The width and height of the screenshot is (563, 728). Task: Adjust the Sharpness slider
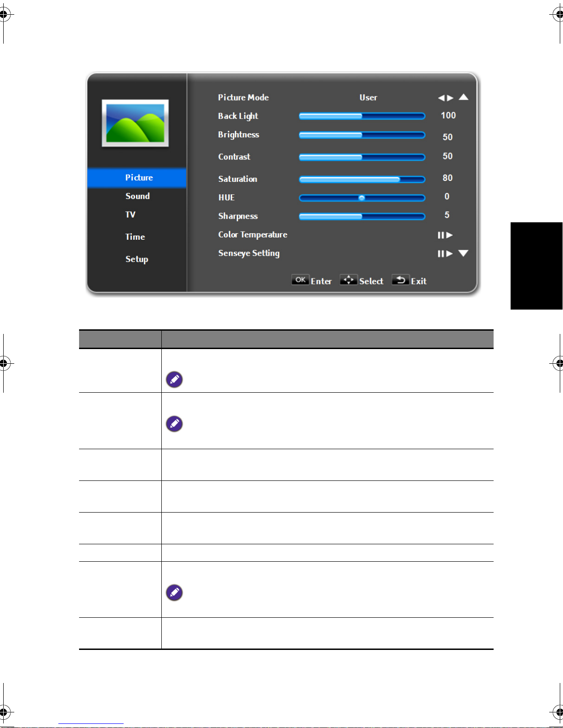[362, 216]
